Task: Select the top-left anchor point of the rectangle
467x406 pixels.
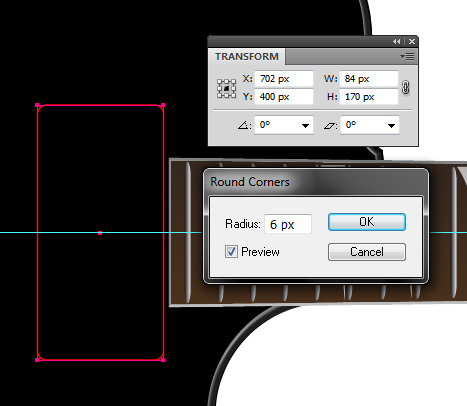Action: pos(37,105)
